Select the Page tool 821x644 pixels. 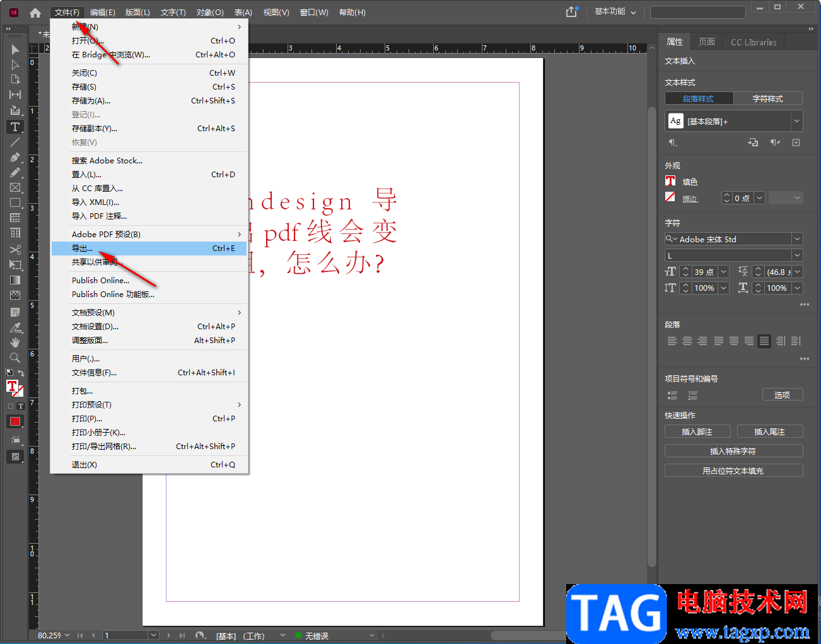pos(15,79)
